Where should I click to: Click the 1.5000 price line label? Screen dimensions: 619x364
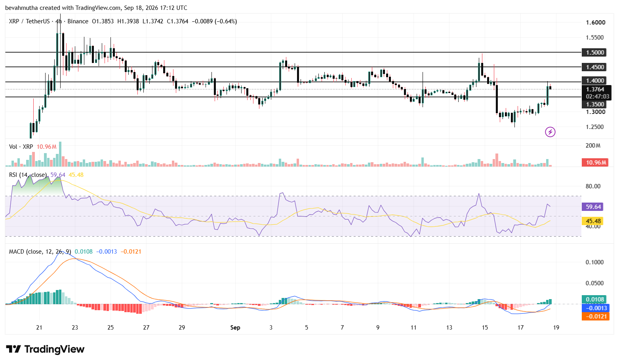[595, 52]
